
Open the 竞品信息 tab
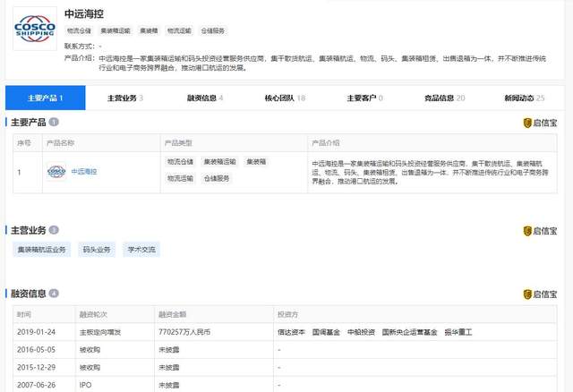click(444, 98)
